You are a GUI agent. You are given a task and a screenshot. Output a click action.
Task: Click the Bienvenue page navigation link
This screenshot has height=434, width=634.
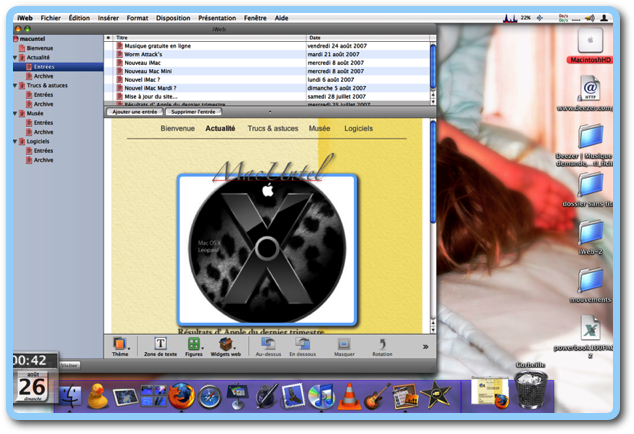pos(178,128)
